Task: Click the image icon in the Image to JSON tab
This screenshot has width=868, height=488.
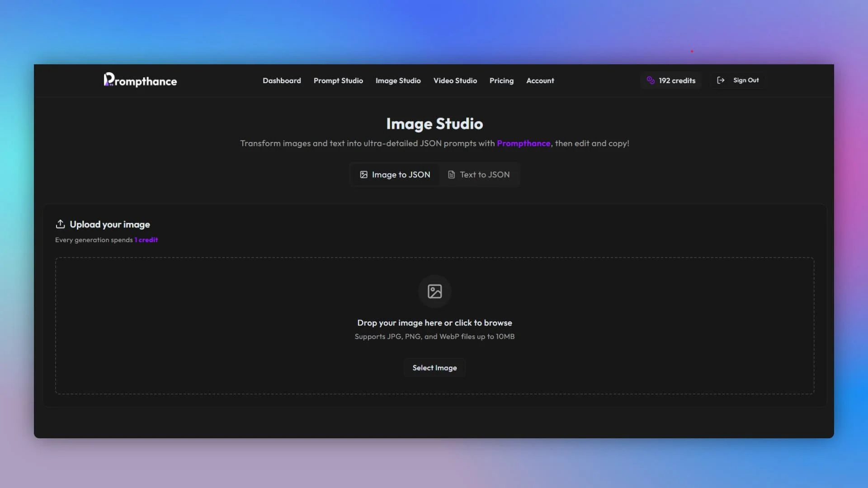Action: coord(363,174)
